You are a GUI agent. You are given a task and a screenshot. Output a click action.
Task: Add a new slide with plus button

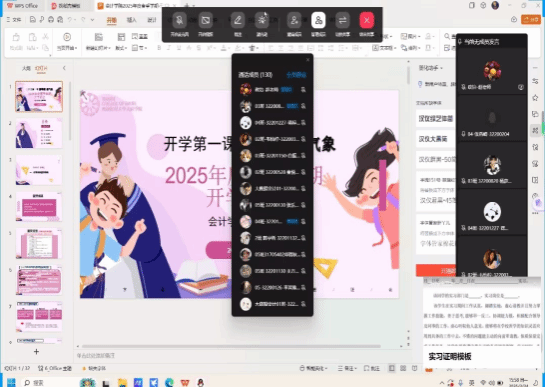tap(36, 352)
